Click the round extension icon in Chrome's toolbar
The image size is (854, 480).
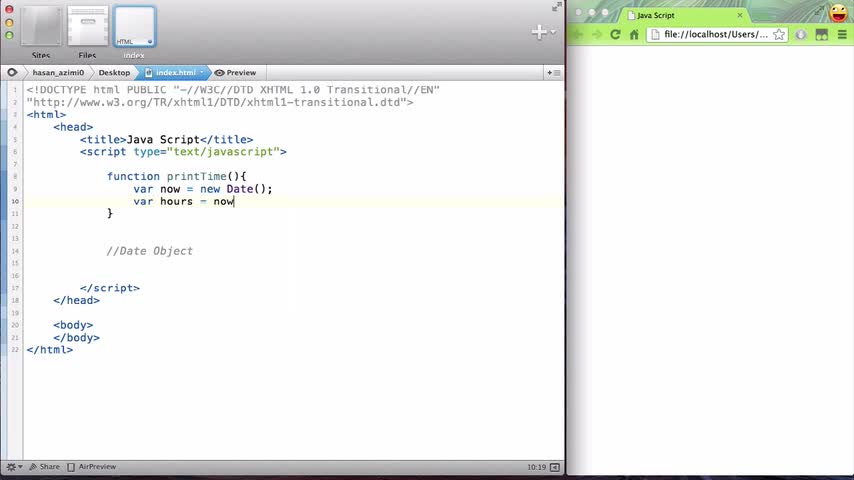pos(801,34)
